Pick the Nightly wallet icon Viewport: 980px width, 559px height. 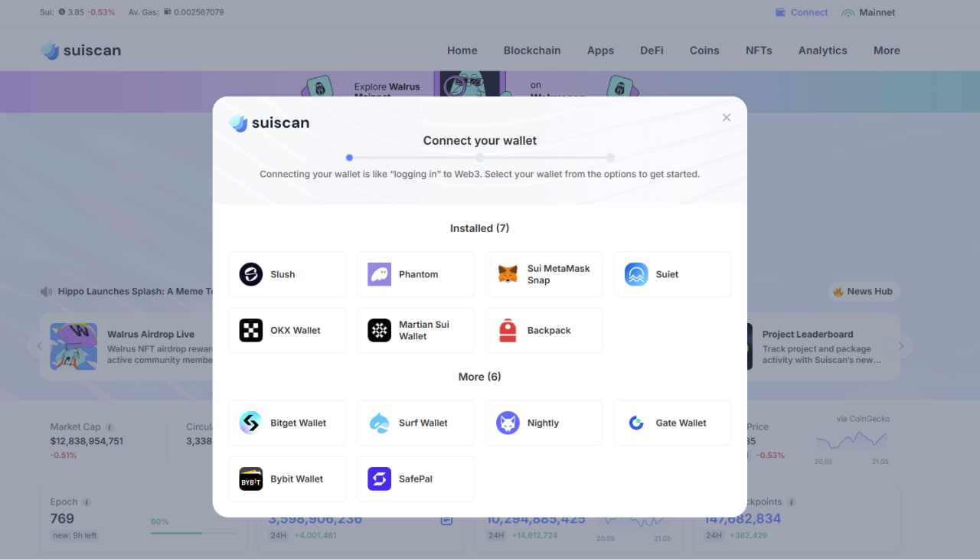(508, 423)
